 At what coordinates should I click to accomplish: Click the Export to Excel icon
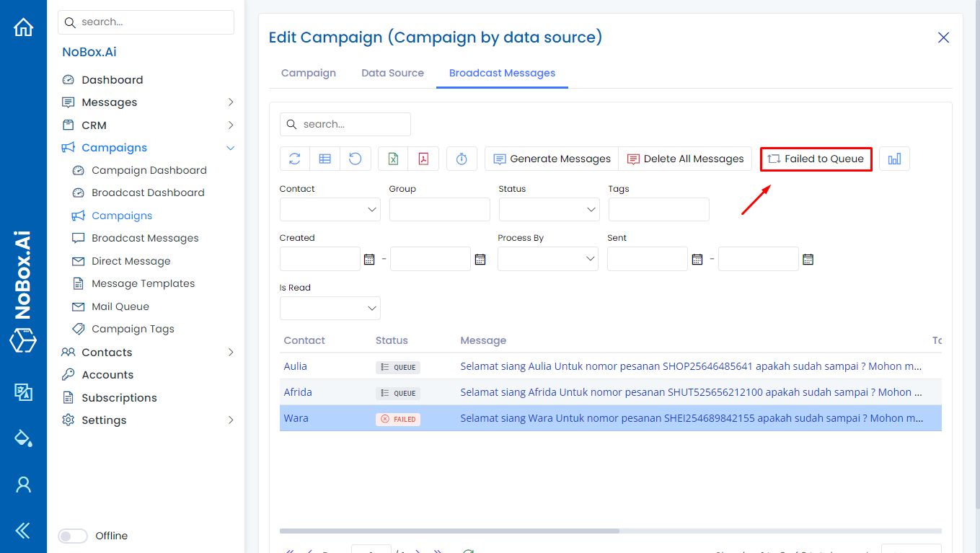point(393,159)
